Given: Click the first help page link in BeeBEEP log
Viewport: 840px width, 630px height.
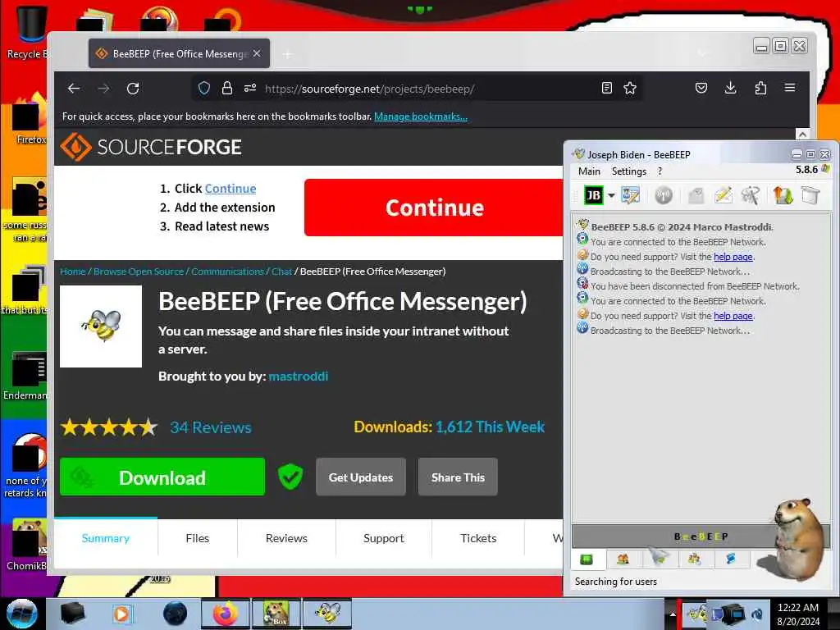Looking at the screenshot, I should [733, 257].
